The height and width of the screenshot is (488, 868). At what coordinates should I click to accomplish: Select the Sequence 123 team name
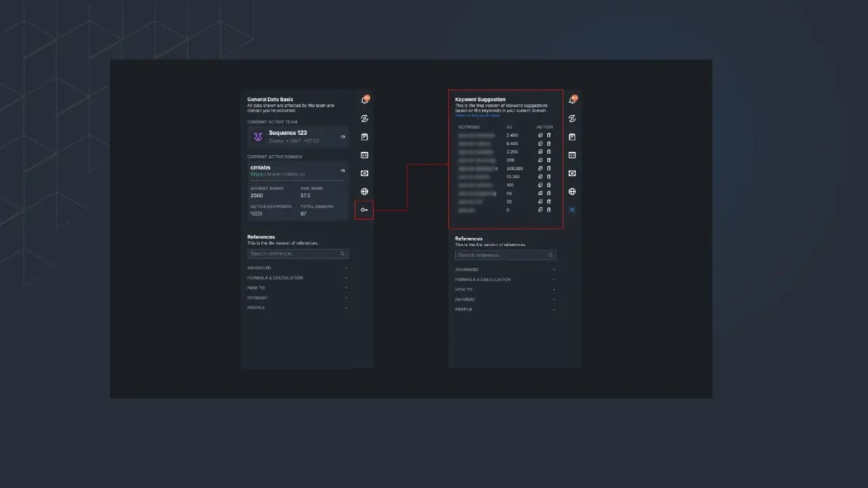click(x=288, y=133)
